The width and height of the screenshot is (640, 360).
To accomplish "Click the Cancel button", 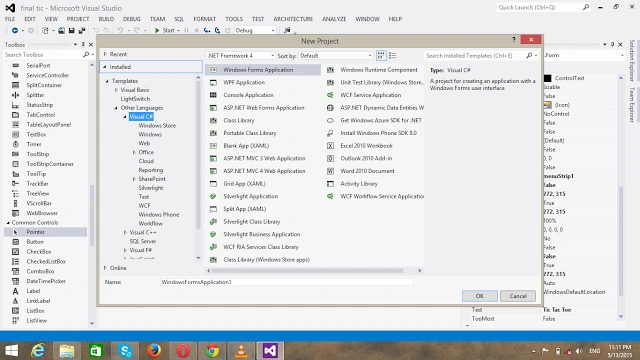I will (x=518, y=296).
